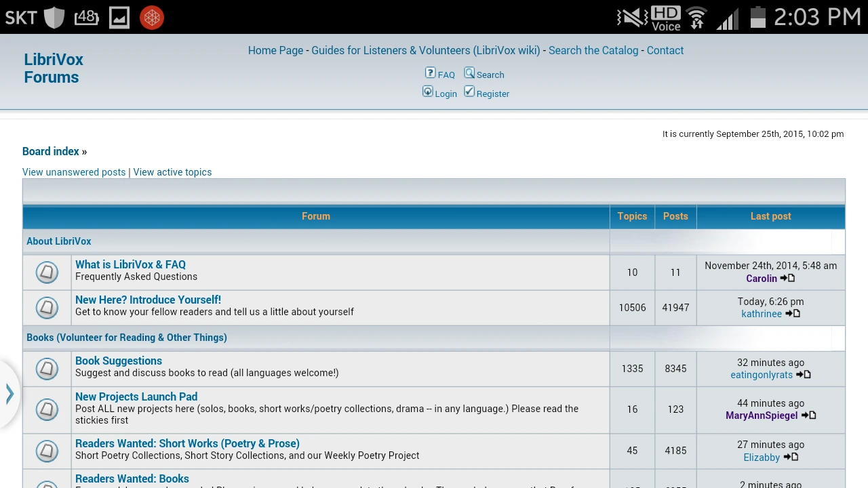Tap the vibrate mode status icon
Viewport: 868px width, 488px height.
coord(632,18)
